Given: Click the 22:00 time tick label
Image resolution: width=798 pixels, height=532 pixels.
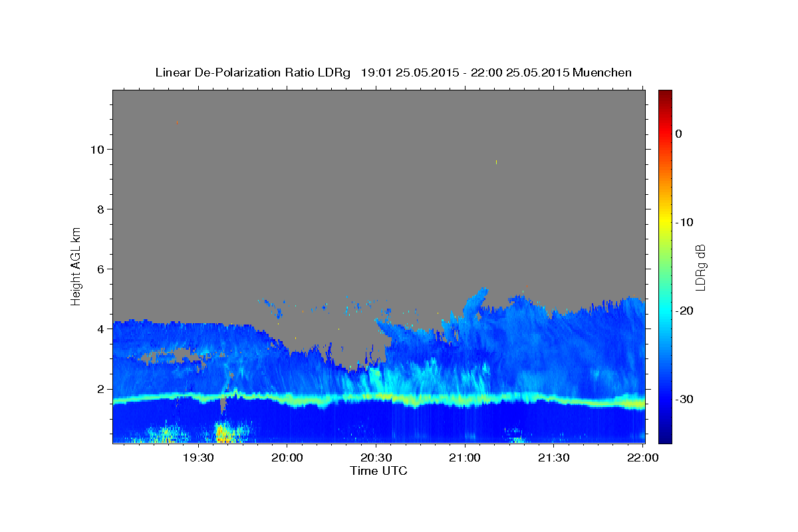Looking at the screenshot, I should pyautogui.click(x=642, y=458).
